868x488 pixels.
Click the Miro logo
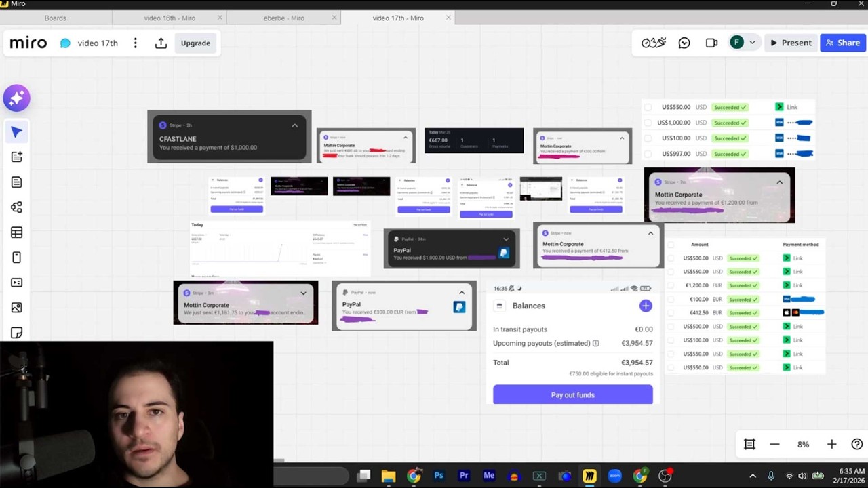point(28,43)
